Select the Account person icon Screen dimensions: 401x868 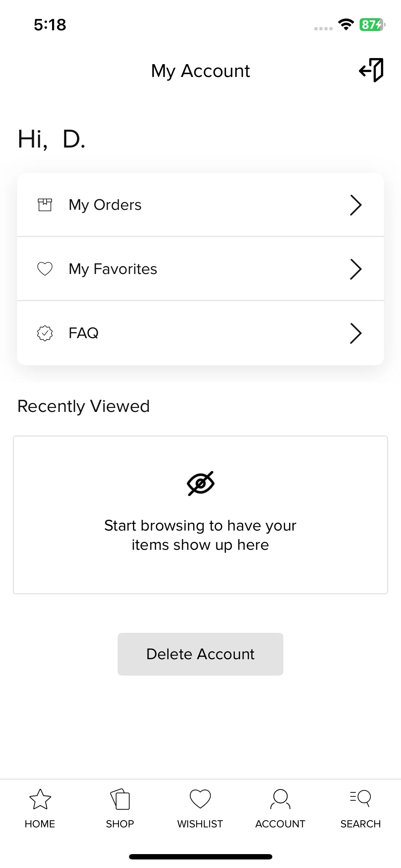pos(281,799)
